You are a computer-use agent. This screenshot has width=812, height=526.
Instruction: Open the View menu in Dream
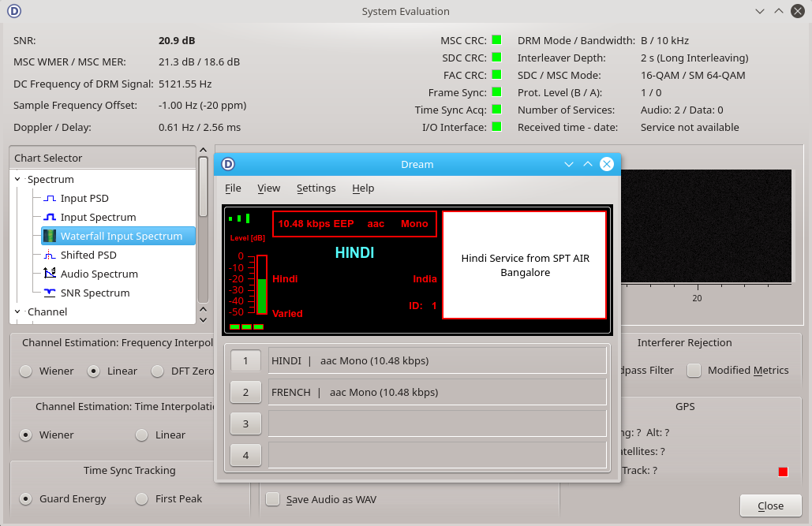[269, 188]
